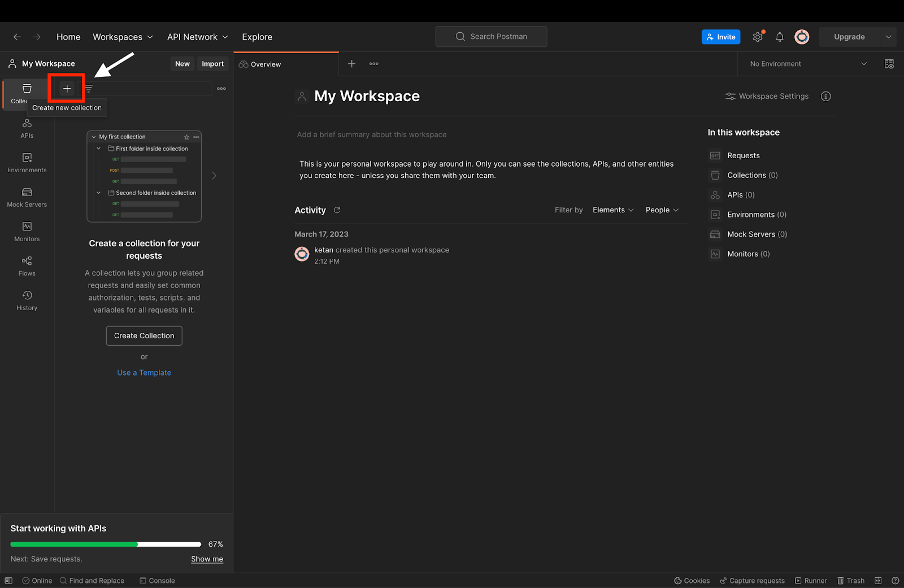Open the Runner in the status bar
Screen dimensions: 904x588
click(x=811, y=581)
